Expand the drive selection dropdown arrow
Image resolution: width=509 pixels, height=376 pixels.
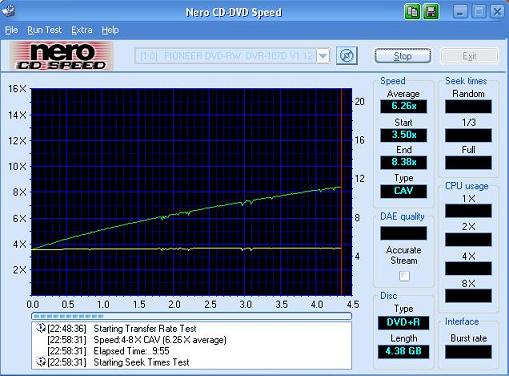click(x=323, y=56)
